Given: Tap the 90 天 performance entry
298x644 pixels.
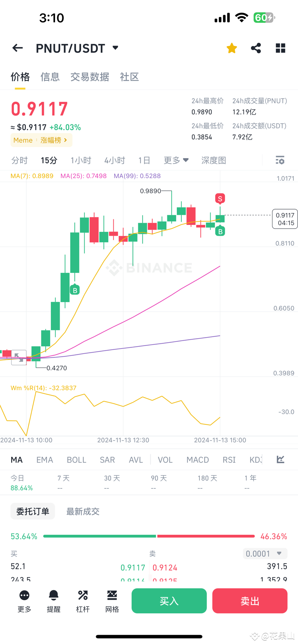Looking at the screenshot, I should [159, 483].
